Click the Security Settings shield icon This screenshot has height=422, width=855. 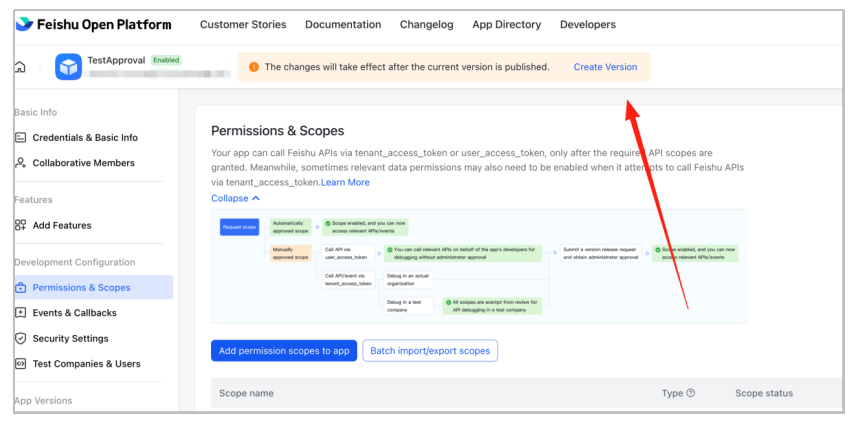coord(21,339)
